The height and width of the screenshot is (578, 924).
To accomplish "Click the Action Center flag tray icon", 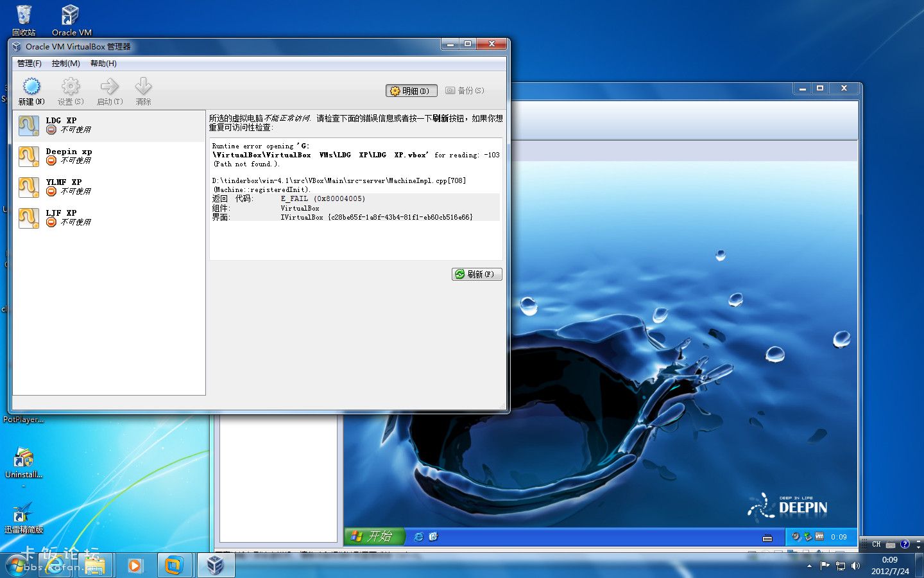I will (x=825, y=566).
